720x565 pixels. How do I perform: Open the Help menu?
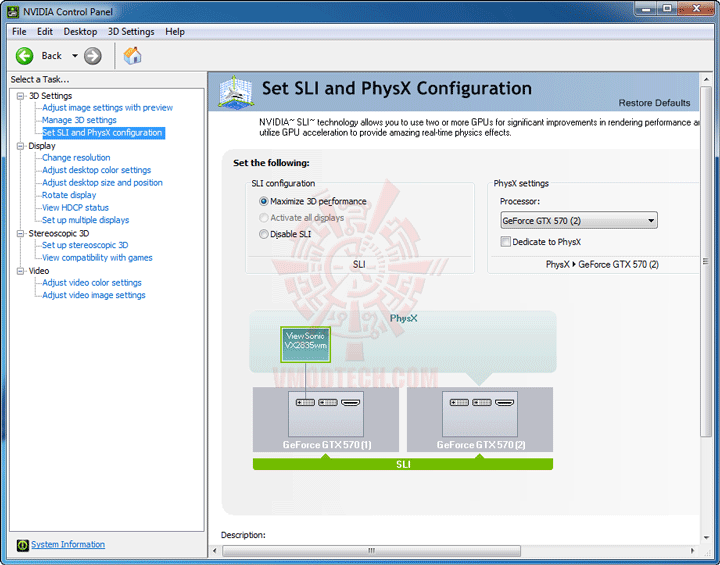[x=175, y=32]
